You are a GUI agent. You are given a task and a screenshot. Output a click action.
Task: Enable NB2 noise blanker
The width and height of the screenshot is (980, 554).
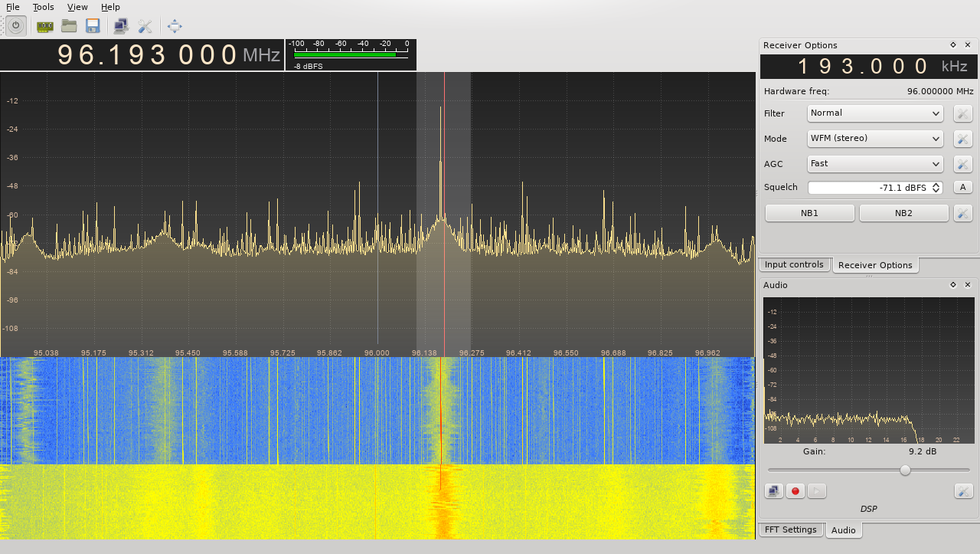[903, 213]
